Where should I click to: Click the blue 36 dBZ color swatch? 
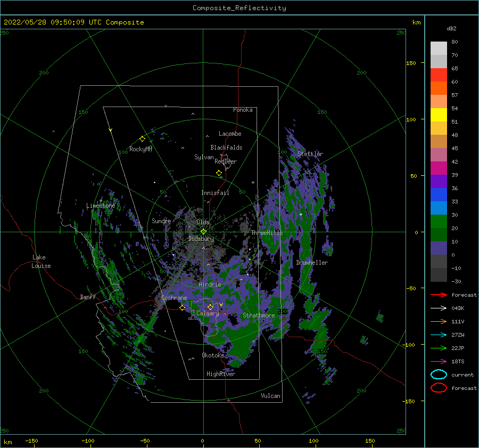(x=439, y=195)
